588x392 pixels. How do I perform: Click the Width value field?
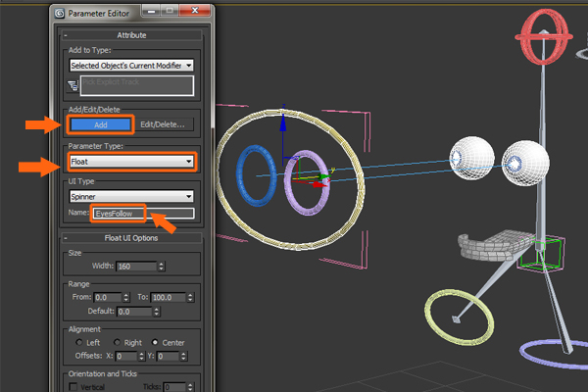136,267
